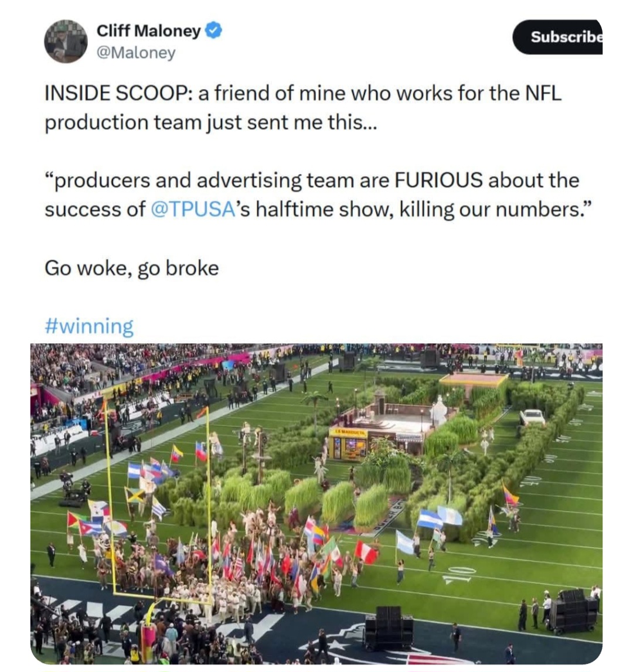Click the Jamaican flag in the photo
Image resolution: width=633 pixels, height=672 pixels.
coord(135,496)
